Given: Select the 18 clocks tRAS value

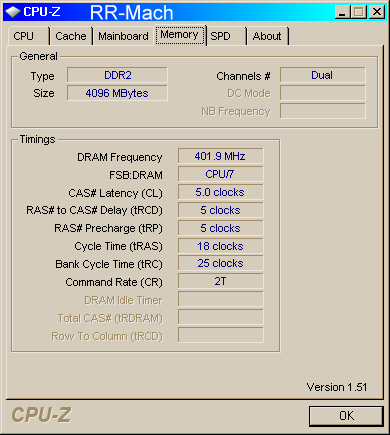Looking at the screenshot, I should point(220,246).
